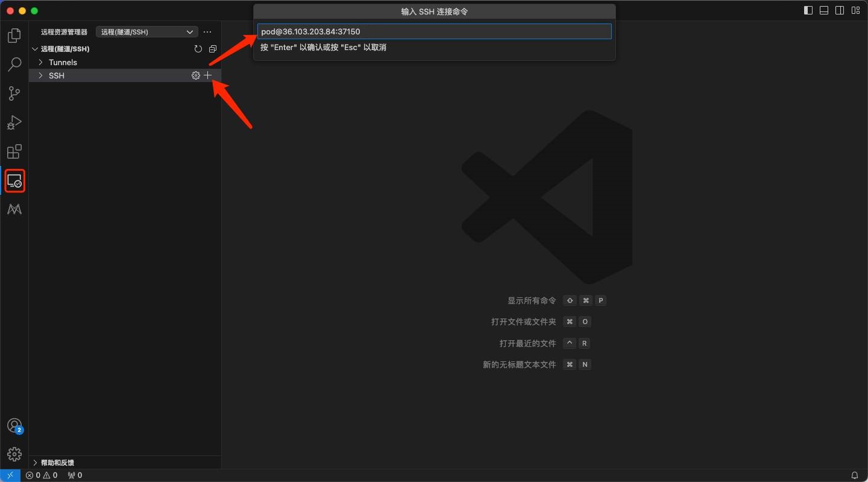Open the Extensions view
Screen dimensions: 868x482
click(x=14, y=151)
